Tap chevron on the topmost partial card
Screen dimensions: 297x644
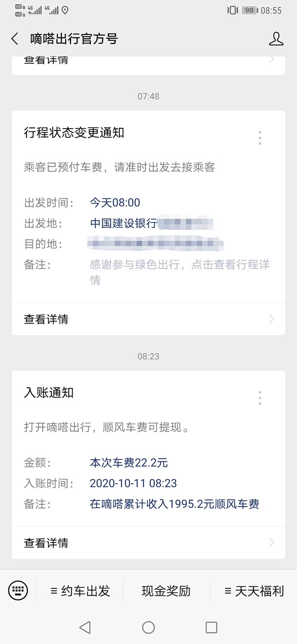(x=272, y=60)
